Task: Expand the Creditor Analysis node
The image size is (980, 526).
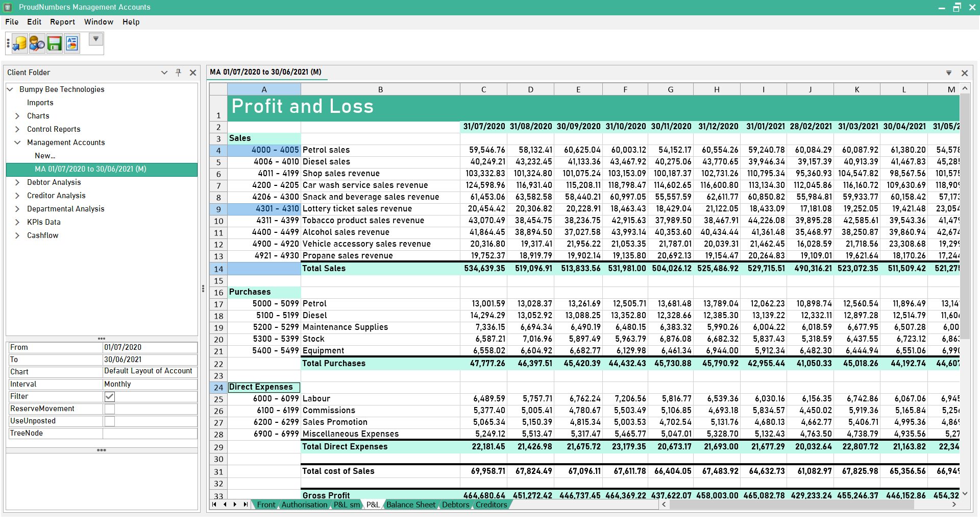Action: click(x=17, y=196)
